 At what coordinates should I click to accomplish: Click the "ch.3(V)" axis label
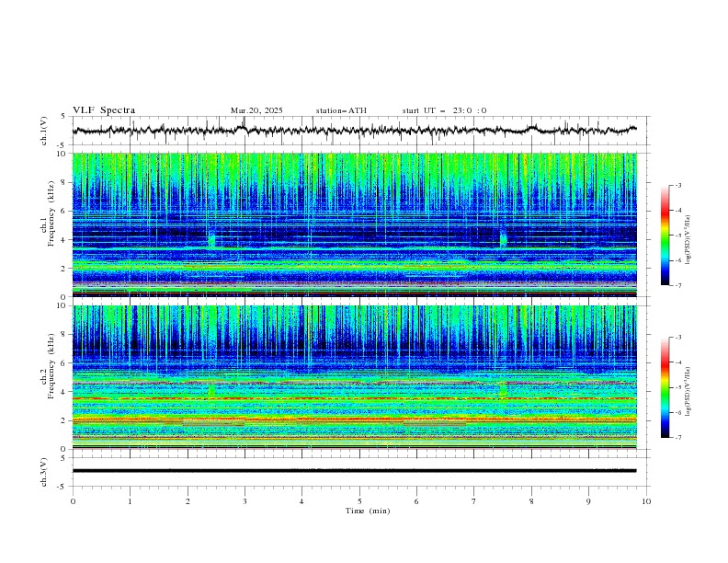tap(44, 472)
